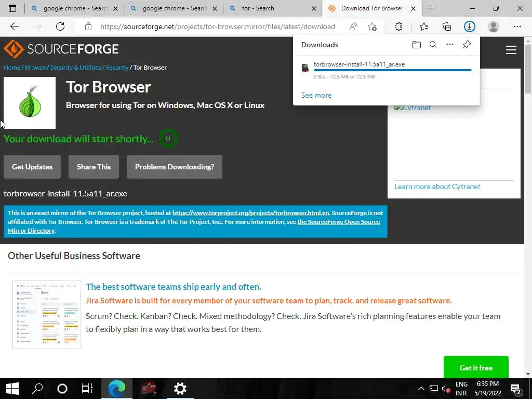Open the Security breadcrumb link
This screenshot has height=399, width=532.
click(117, 68)
